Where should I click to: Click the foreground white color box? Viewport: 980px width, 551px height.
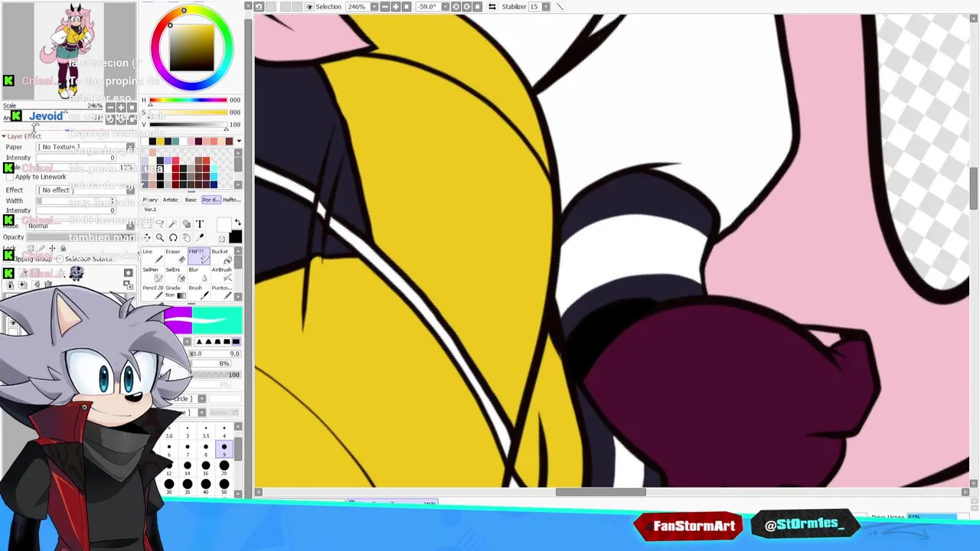pos(224,224)
